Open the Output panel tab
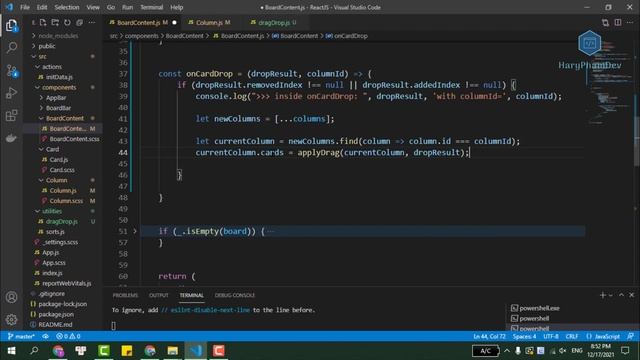Viewport: 640px width, 360px height. 158,295
